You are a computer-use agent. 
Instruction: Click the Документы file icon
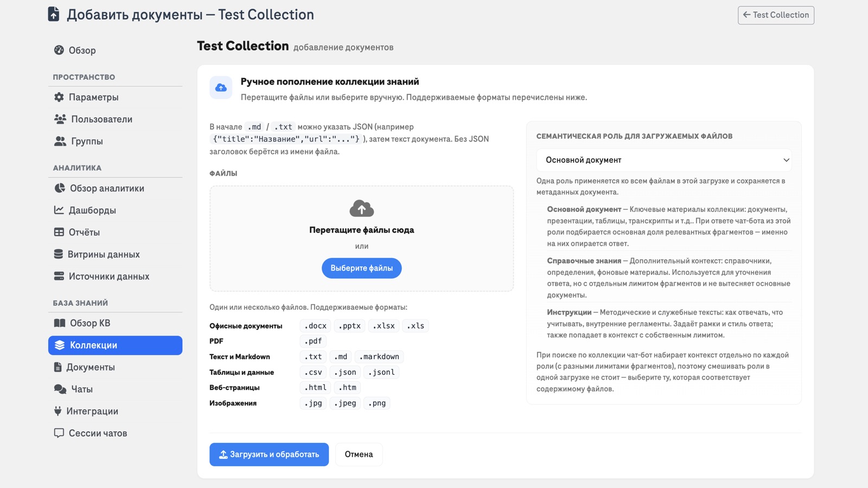(58, 367)
